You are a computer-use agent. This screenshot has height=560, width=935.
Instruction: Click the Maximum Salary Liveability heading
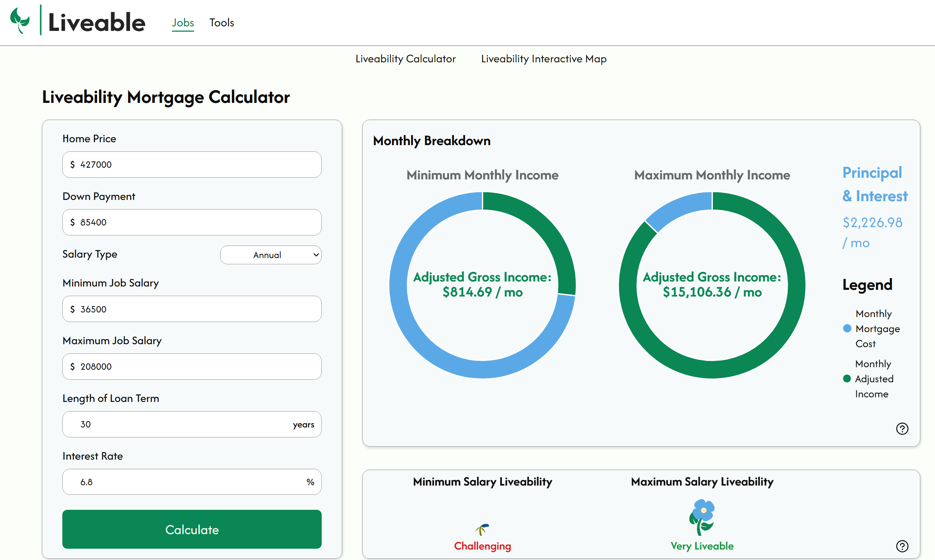tap(702, 482)
